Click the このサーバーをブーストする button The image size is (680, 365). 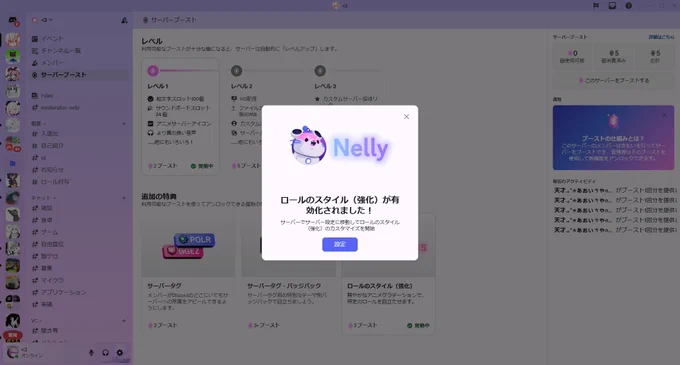coord(613,81)
